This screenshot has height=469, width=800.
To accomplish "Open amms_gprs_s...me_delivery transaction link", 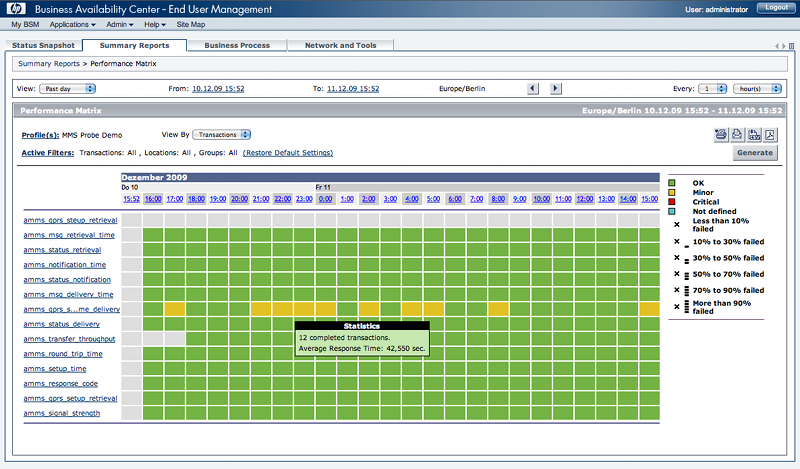I will coord(72,309).
